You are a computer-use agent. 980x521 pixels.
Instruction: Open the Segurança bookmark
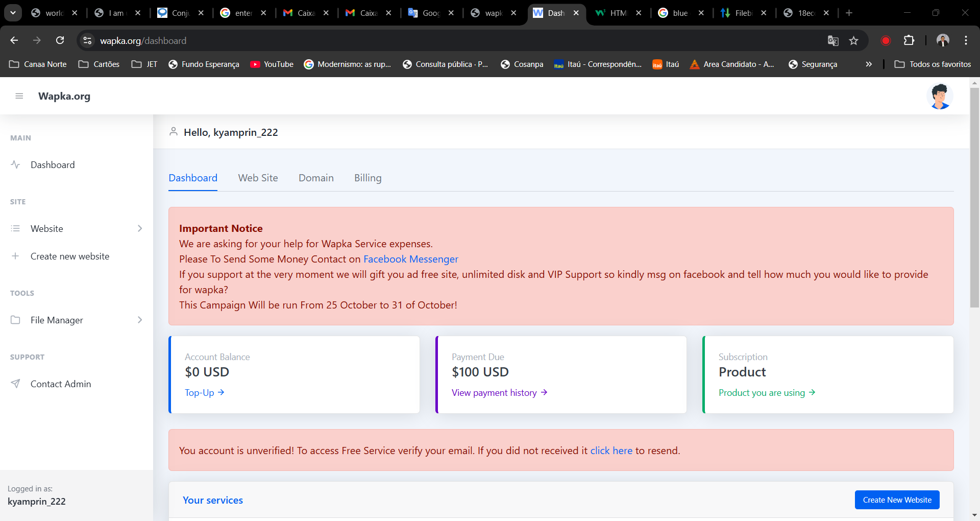pyautogui.click(x=813, y=64)
